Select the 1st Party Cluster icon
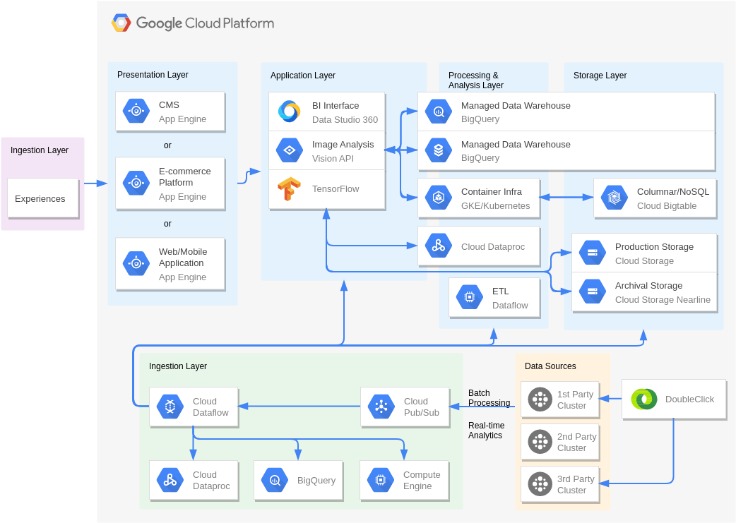The width and height of the screenshot is (736, 523). tap(539, 400)
